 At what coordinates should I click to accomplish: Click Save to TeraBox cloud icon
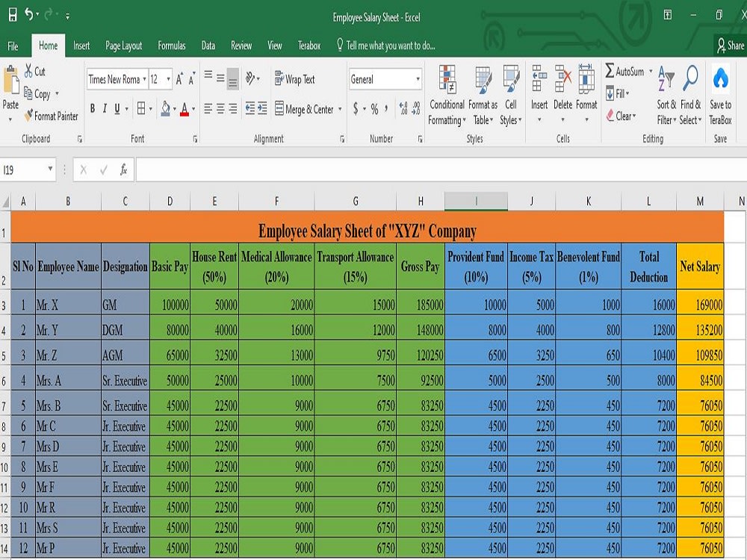720,79
